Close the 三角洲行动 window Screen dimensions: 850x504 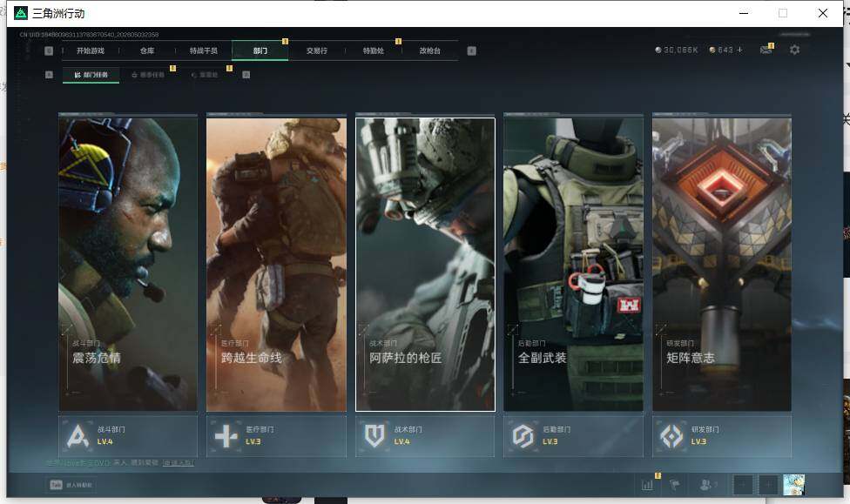[823, 13]
